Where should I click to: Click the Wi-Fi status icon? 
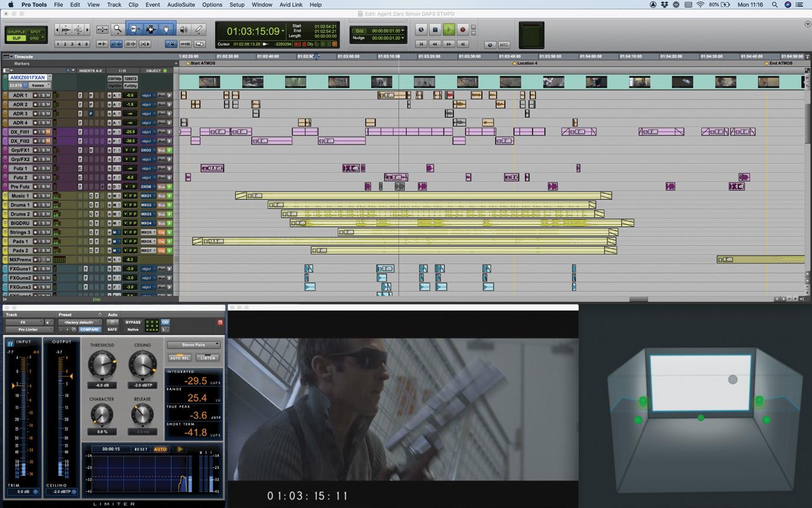coord(700,5)
